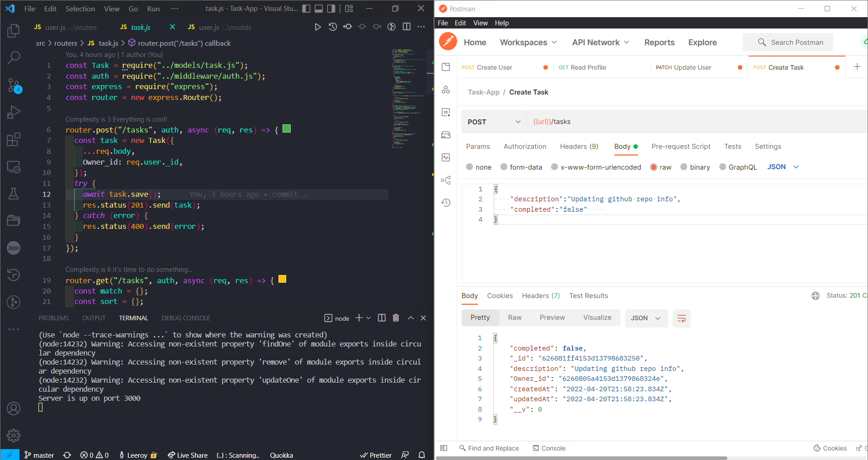Open the Run menu in VS Code

[153, 8]
